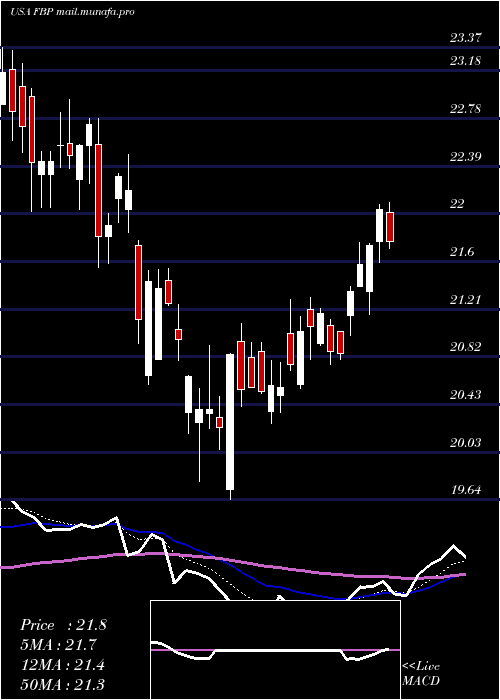This screenshot has height=700, width=500.
Task: Click the 50MA : 21.3 value
Action: click(63, 684)
